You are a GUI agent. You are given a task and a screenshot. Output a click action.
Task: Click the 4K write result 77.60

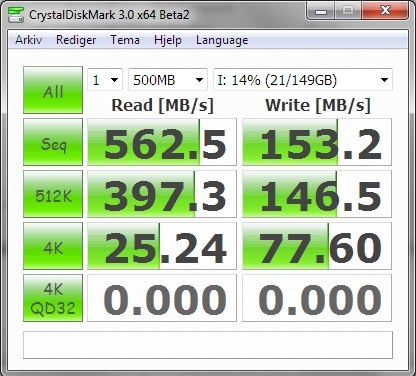pyautogui.click(x=317, y=246)
